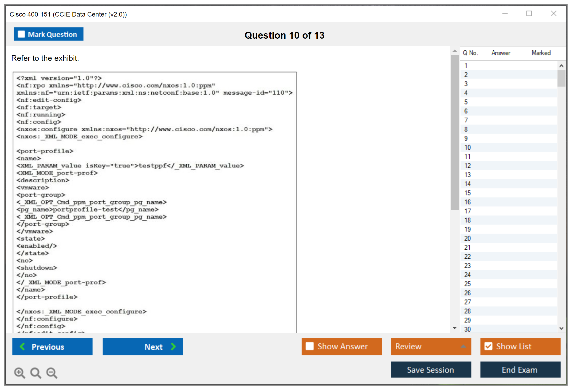Image resolution: width=574 pixels, height=392 pixels.
Task: Click question list scroll up arrow
Action: coord(561,66)
